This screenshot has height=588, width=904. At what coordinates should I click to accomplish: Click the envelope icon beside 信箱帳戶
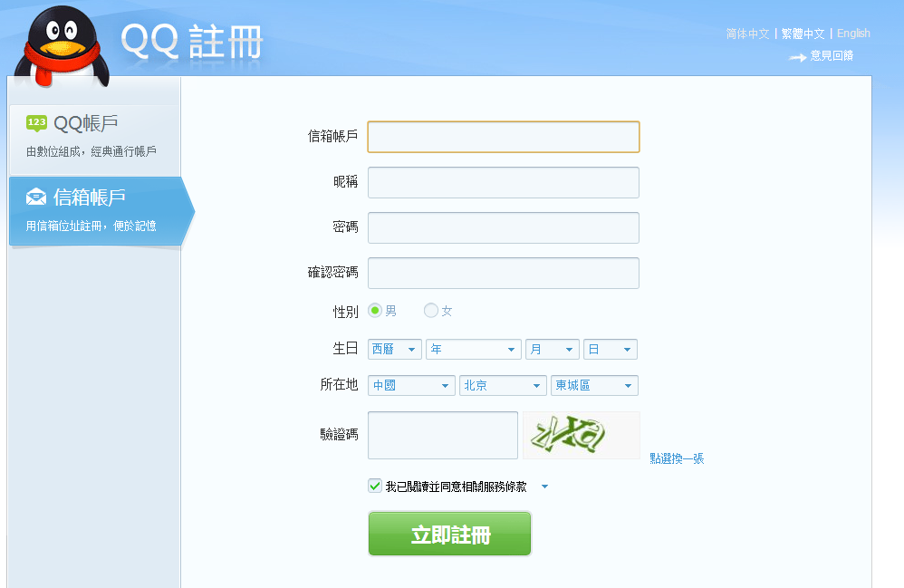[x=36, y=198]
